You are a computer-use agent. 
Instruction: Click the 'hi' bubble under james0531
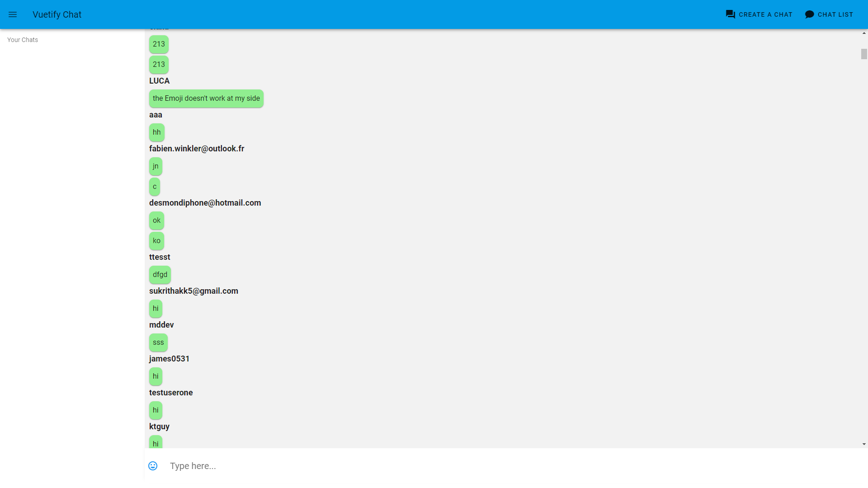click(156, 376)
